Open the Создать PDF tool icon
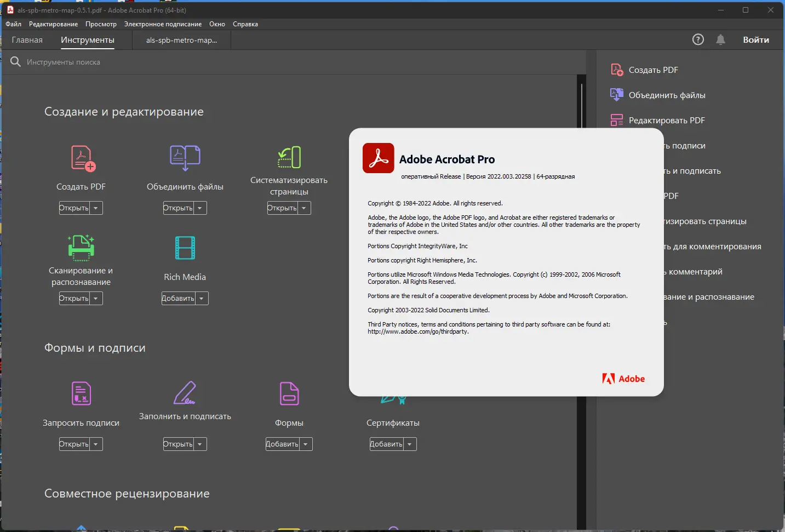 [81, 158]
